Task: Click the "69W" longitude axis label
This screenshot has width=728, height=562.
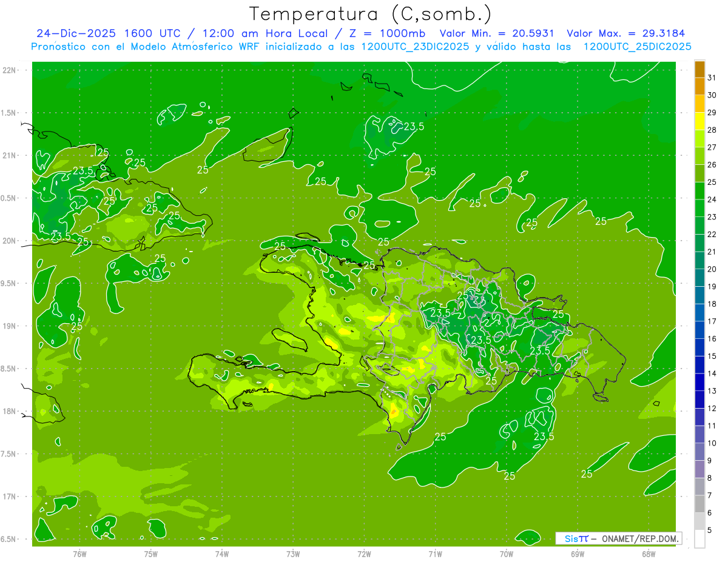Action: point(578,554)
